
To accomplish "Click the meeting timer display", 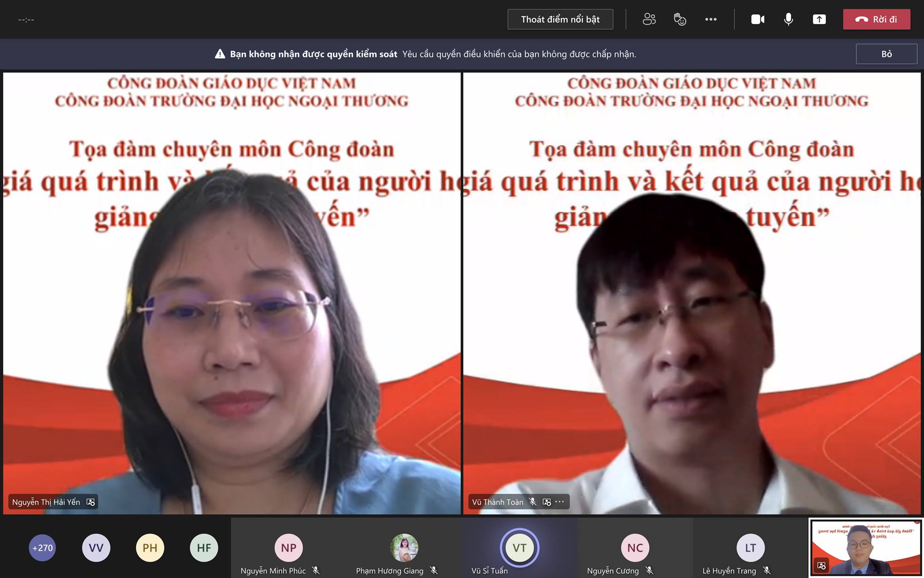I will [26, 19].
